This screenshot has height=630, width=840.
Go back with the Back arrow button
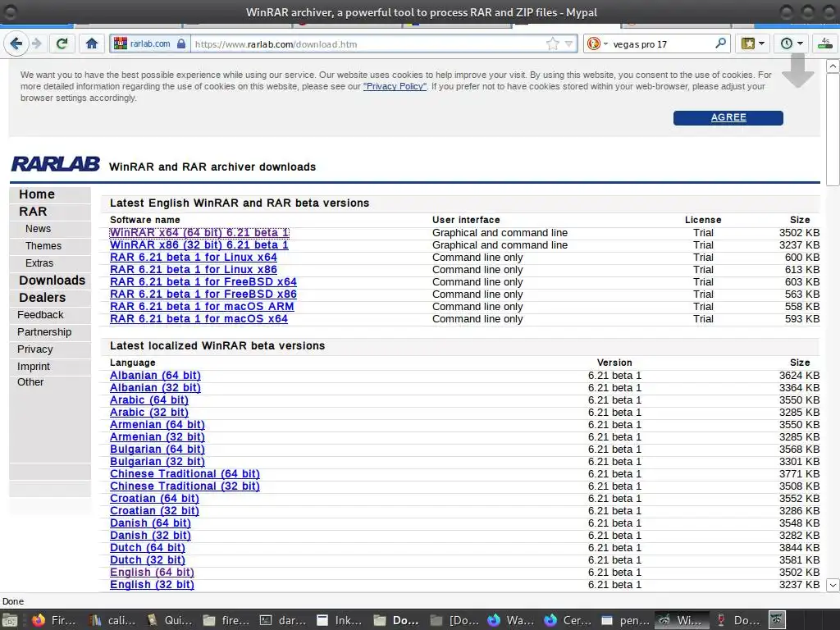(x=16, y=43)
